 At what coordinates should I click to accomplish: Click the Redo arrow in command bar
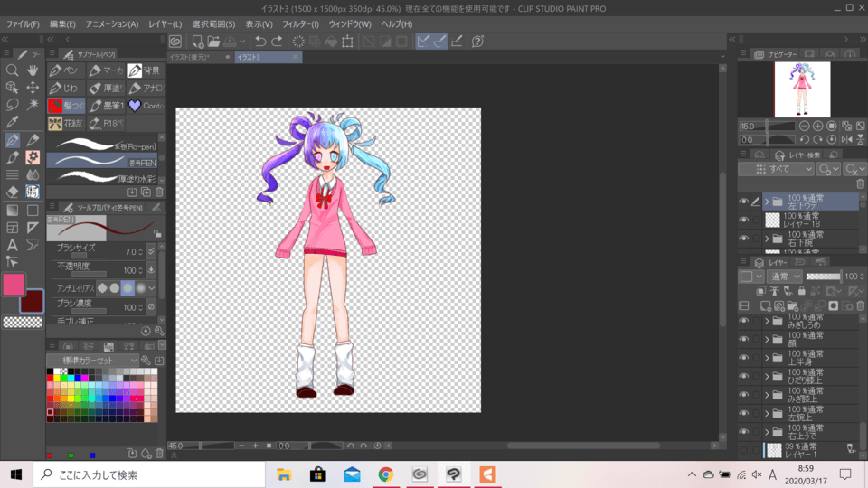[x=277, y=42]
